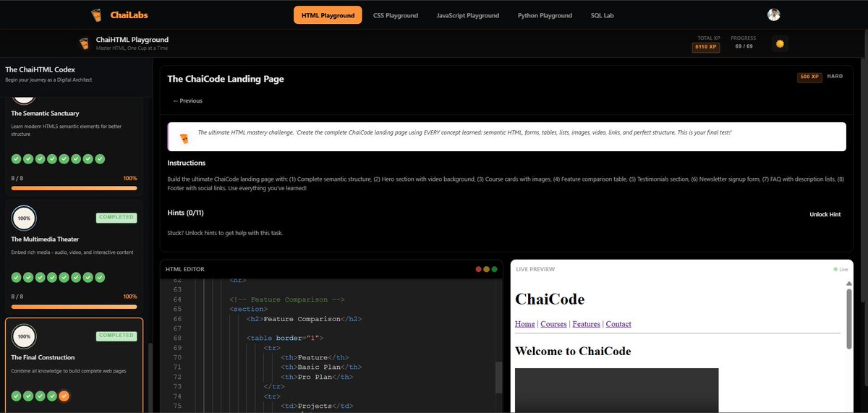This screenshot has height=413, width=868.
Task: Click the 69 / 69 progress value
Action: [x=744, y=46]
